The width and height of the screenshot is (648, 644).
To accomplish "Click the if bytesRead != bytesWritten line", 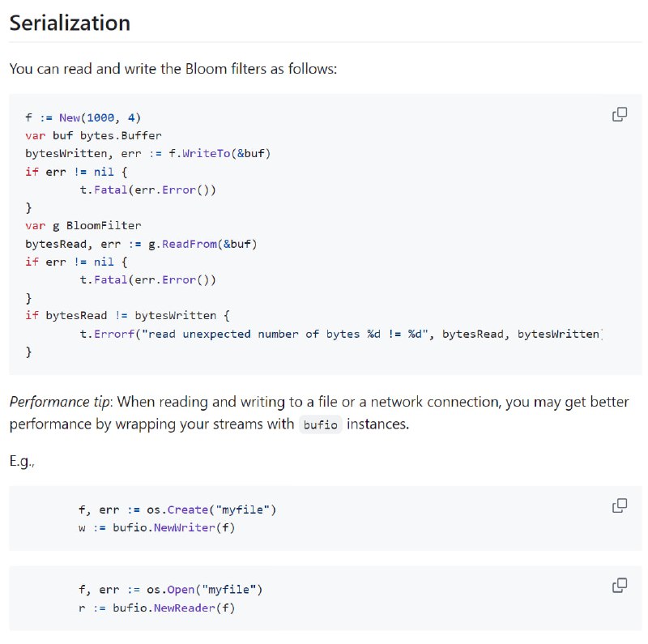I will (127, 316).
